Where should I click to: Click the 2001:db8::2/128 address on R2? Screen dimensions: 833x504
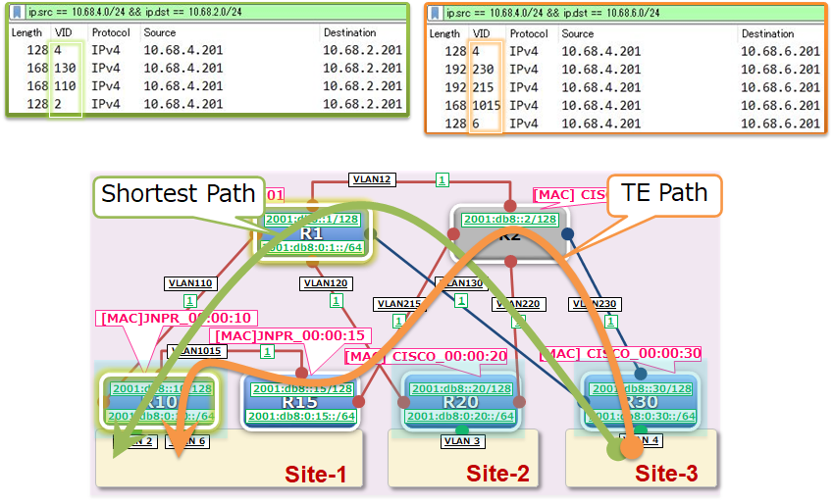point(510,220)
